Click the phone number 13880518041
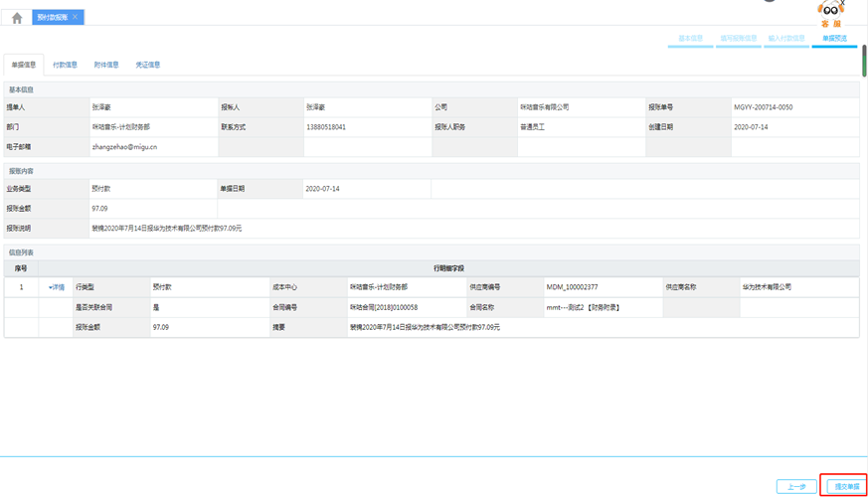 [x=326, y=127]
